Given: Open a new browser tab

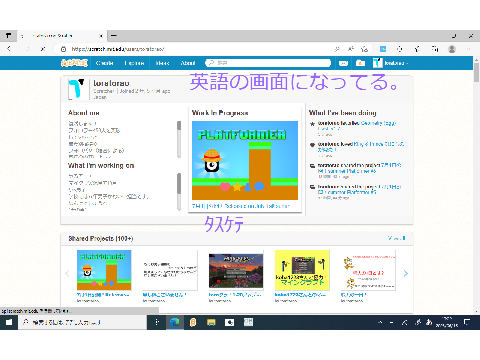Looking at the screenshot, I should [x=114, y=35].
